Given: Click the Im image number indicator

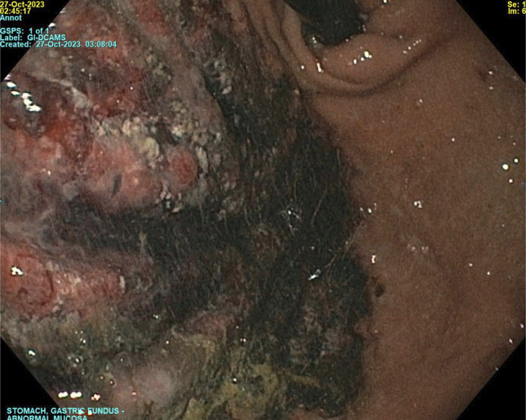Looking at the screenshot, I should click(517, 11).
